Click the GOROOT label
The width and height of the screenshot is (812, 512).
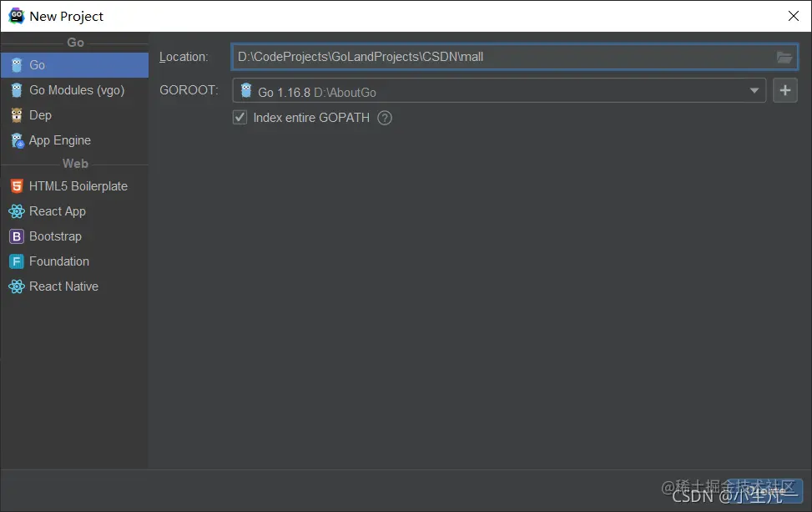point(189,90)
